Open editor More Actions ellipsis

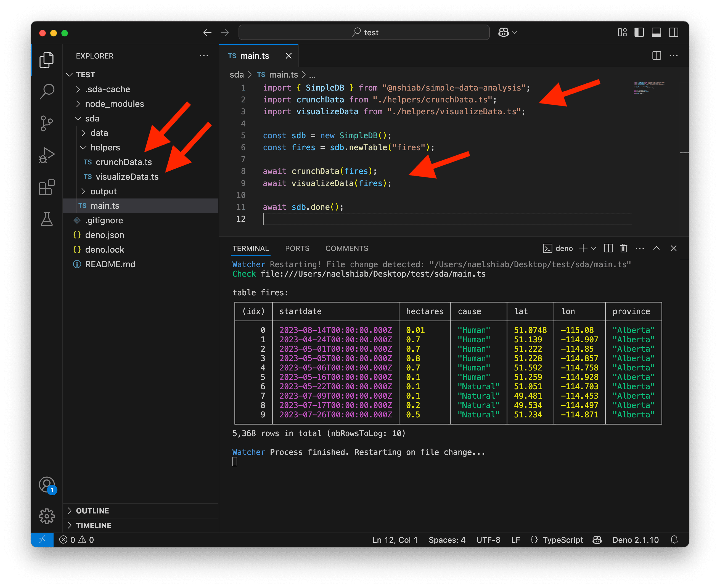click(x=674, y=55)
